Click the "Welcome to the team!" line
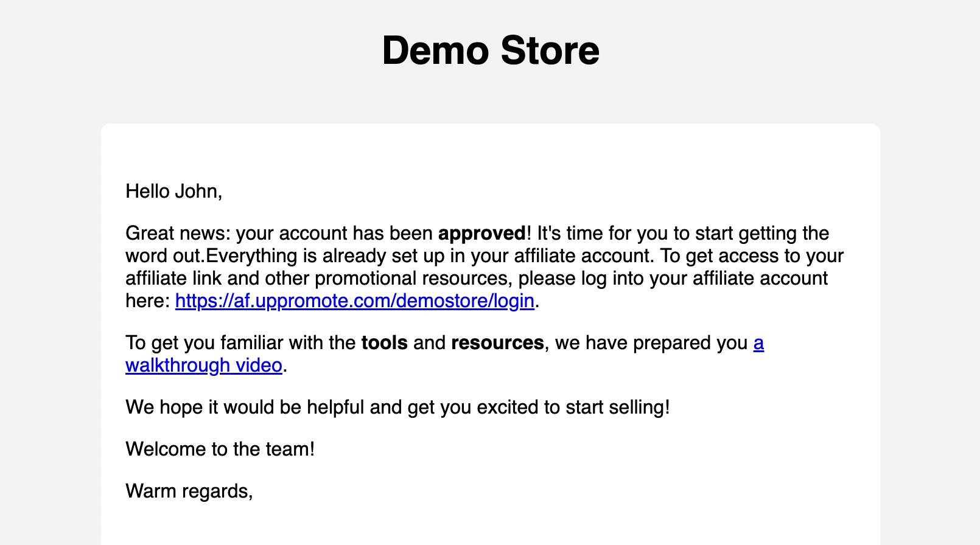This screenshot has width=980, height=545. pos(220,450)
